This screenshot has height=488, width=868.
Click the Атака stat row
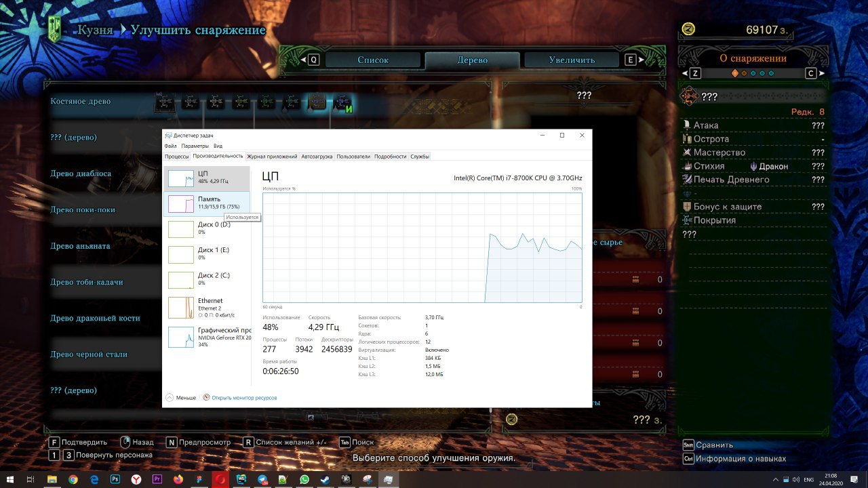[754, 125]
